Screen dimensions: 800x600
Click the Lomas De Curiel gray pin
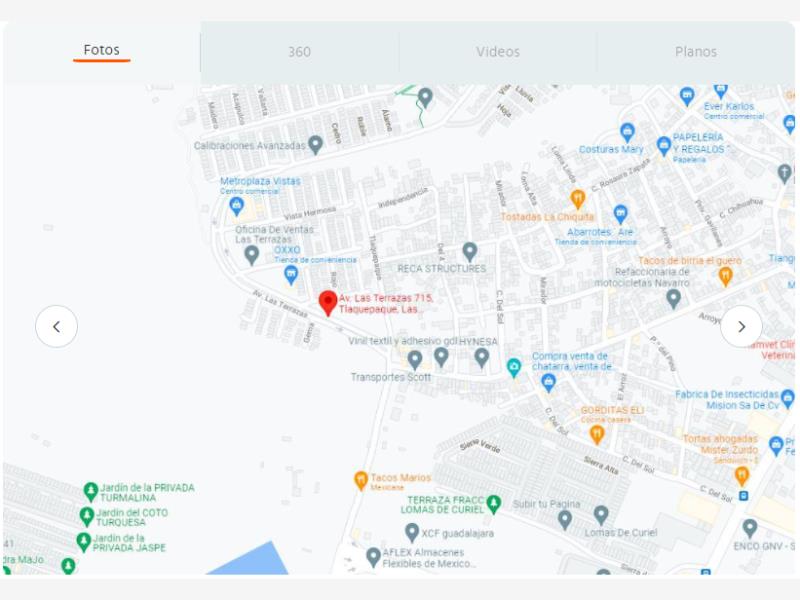coord(601,516)
